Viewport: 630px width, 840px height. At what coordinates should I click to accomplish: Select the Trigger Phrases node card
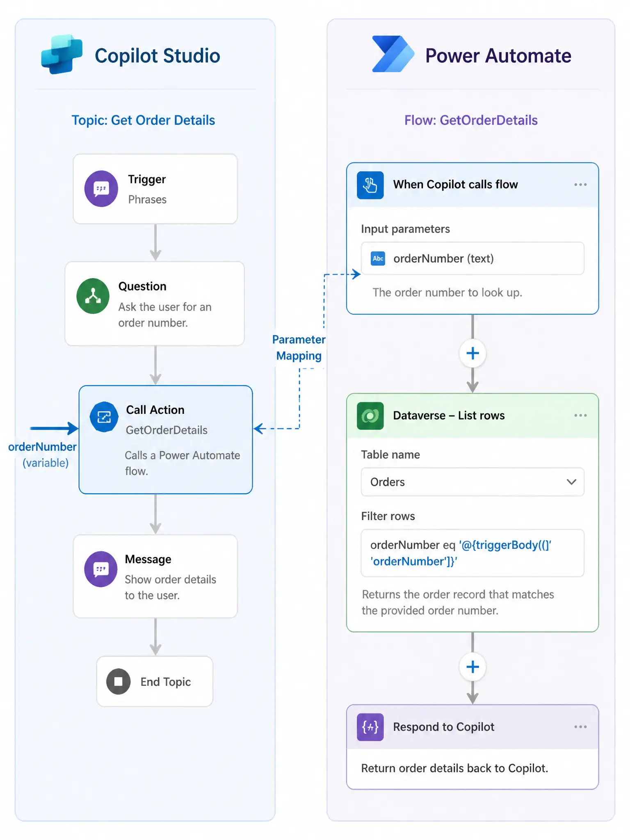(x=155, y=189)
